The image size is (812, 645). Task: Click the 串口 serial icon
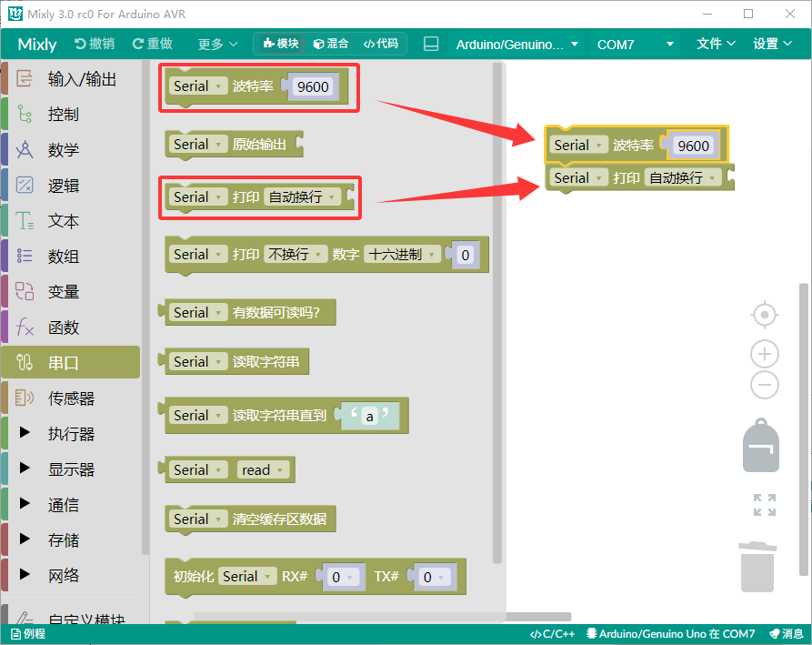[25, 362]
